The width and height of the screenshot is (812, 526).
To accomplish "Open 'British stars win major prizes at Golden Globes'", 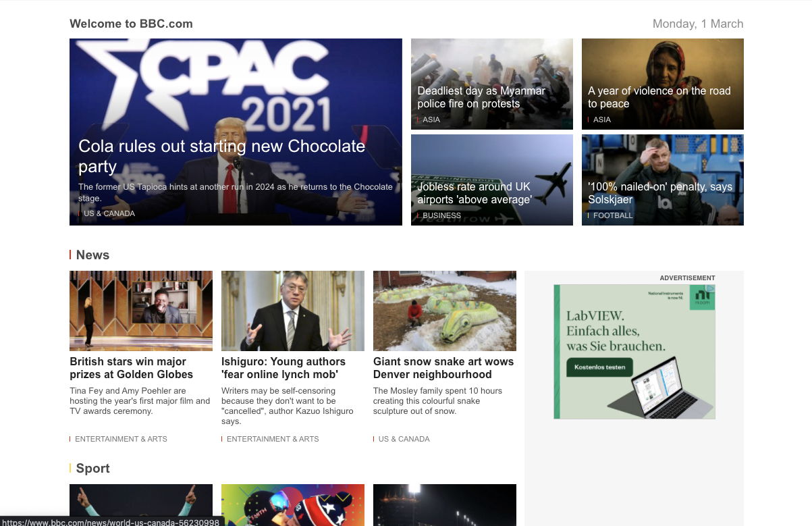I will coord(132,368).
